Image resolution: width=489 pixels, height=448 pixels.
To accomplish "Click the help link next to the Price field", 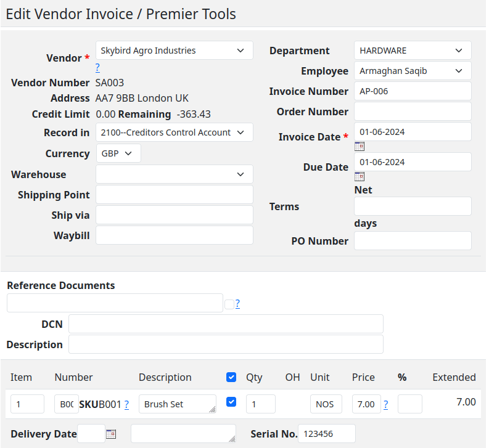I will [x=386, y=404].
